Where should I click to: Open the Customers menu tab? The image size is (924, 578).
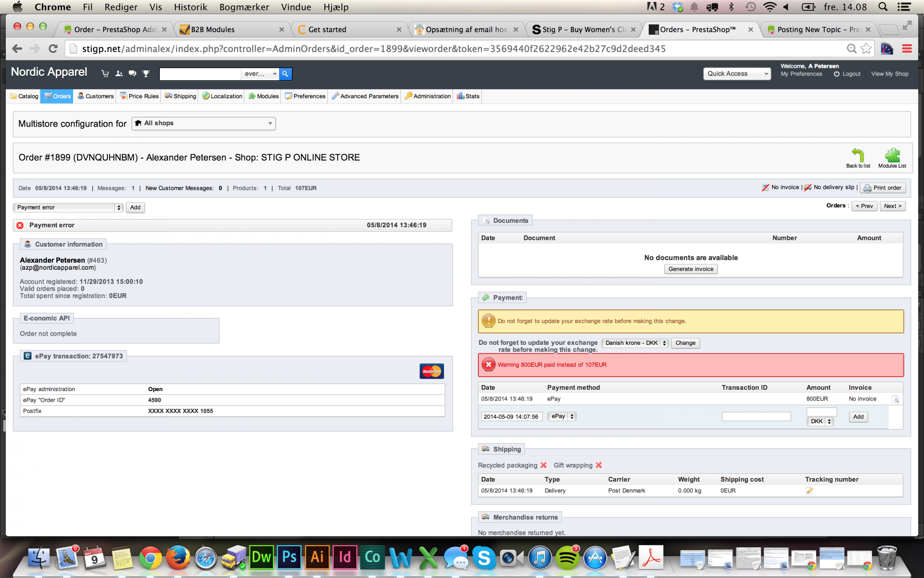pos(95,96)
